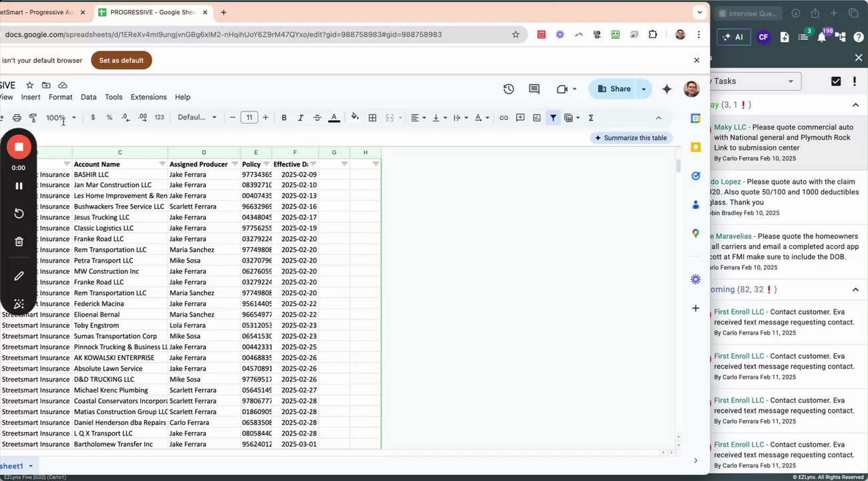868x481 pixels.
Task: Open the comments panel icon
Action: pos(534,89)
